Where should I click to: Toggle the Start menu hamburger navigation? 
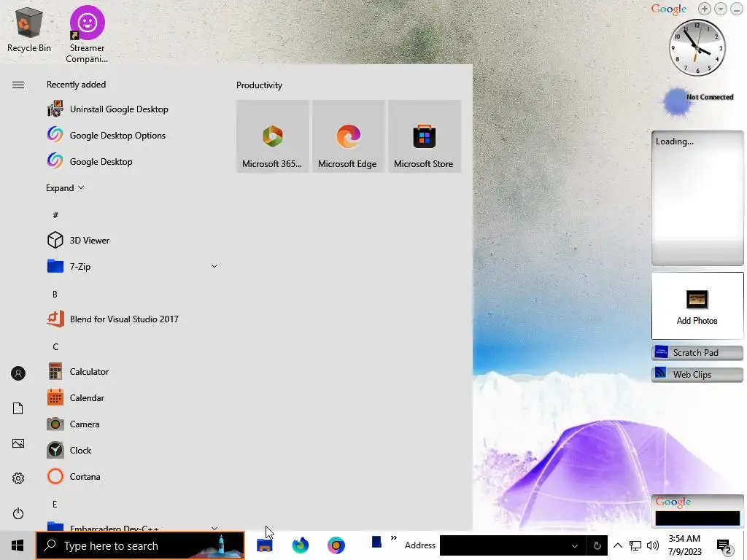[x=18, y=85]
